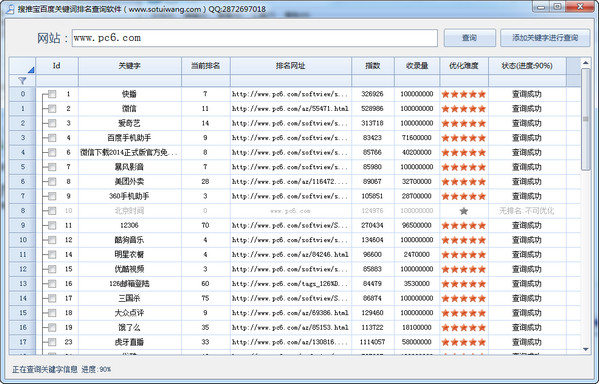The width and height of the screenshot is (599, 384).
Task: Tick checkbox beside 饿了么
Action: 52,327
